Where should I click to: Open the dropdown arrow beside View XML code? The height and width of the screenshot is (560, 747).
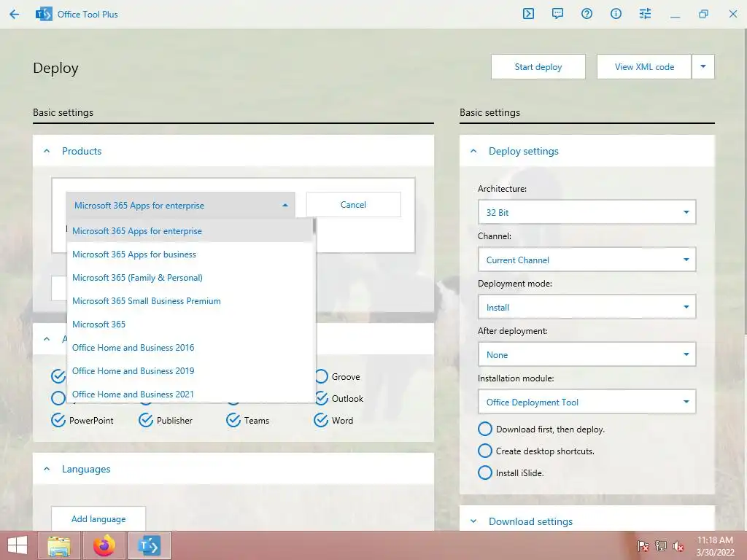(x=703, y=66)
